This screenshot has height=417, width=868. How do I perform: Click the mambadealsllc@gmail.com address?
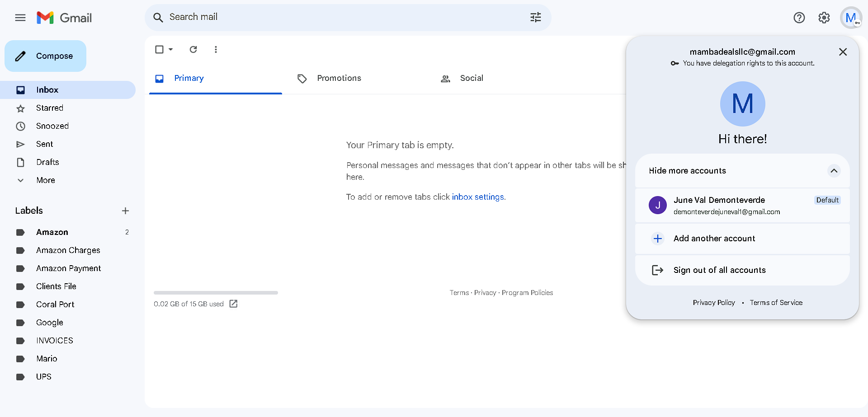tap(742, 52)
